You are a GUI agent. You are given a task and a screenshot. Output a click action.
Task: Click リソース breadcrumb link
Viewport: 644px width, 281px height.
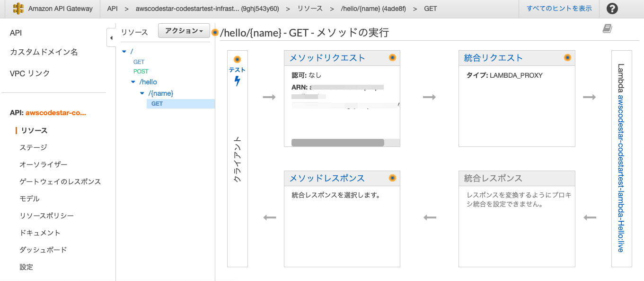pyautogui.click(x=311, y=9)
